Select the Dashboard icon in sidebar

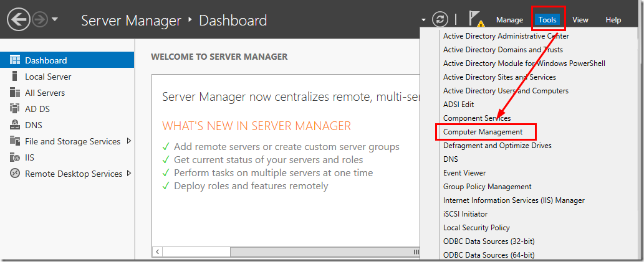pyautogui.click(x=14, y=60)
